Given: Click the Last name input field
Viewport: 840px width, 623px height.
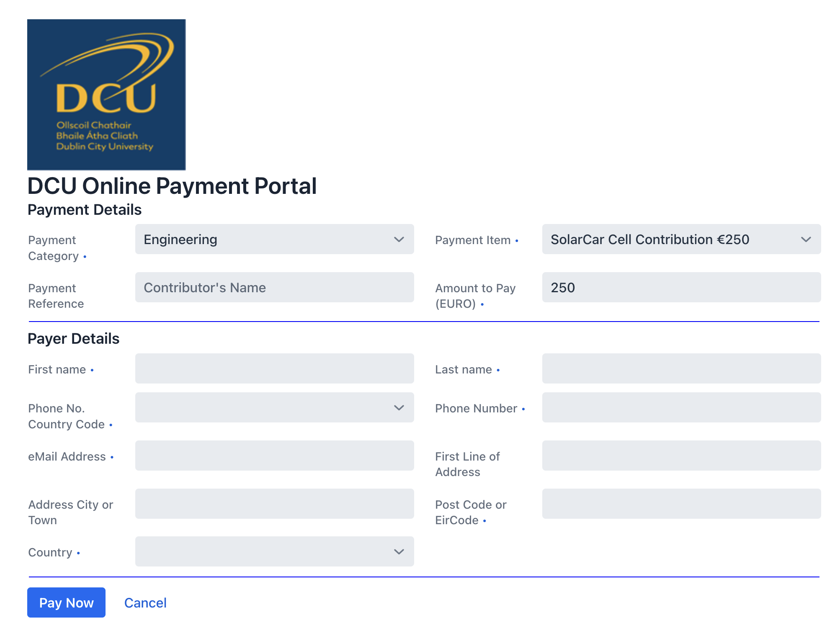Looking at the screenshot, I should (681, 368).
